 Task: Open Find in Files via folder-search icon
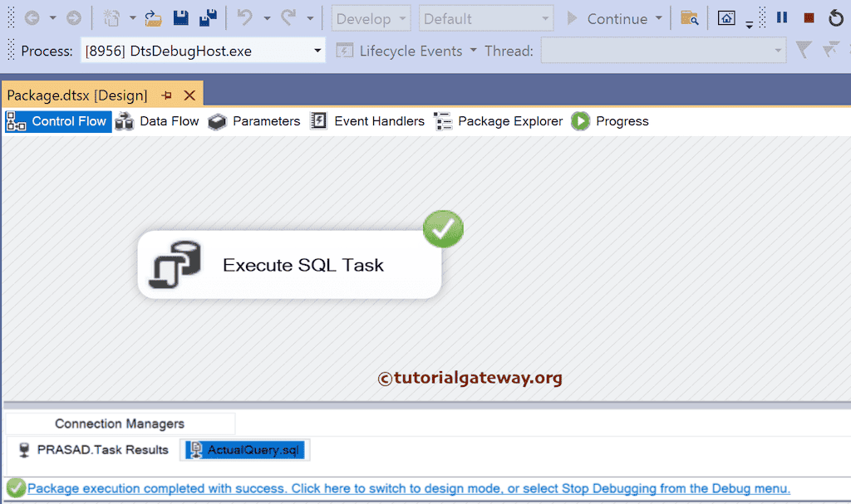click(x=689, y=17)
